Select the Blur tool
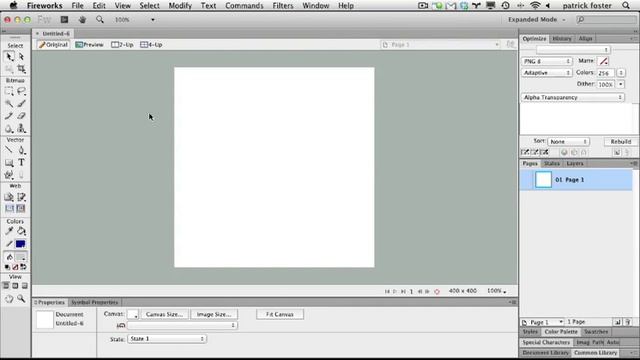 (9, 129)
